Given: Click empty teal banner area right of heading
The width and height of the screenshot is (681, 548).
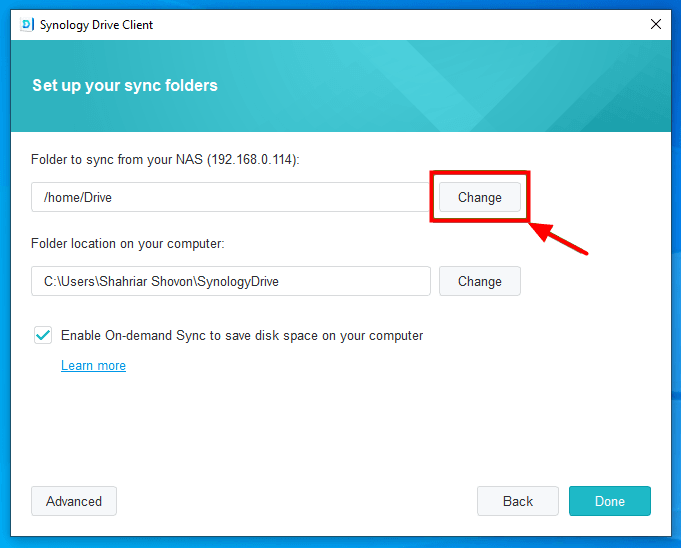Looking at the screenshot, I should pyautogui.click(x=450, y=85).
